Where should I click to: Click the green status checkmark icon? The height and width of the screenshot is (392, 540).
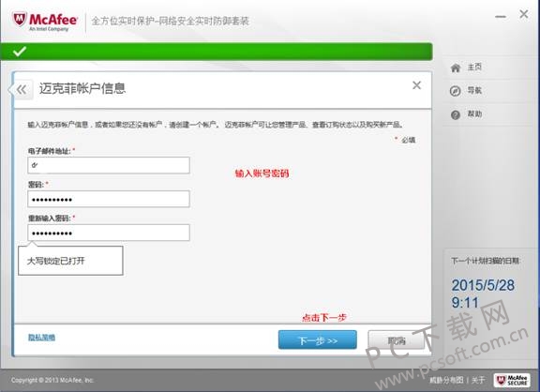tap(20, 52)
